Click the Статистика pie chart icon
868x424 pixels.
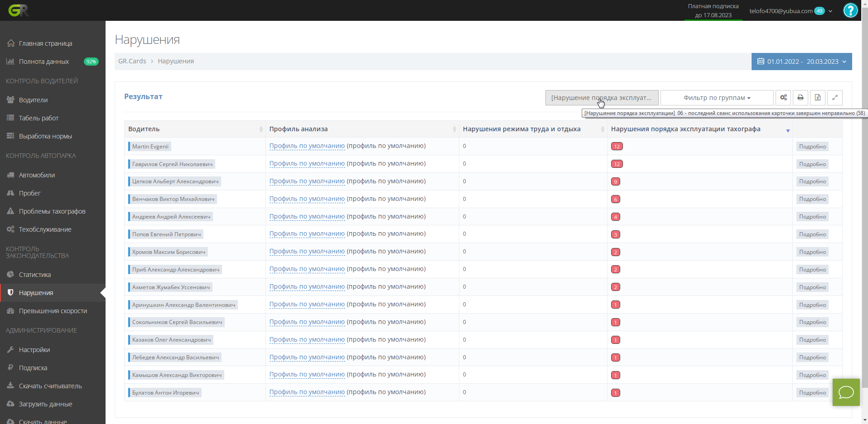[x=10, y=274]
